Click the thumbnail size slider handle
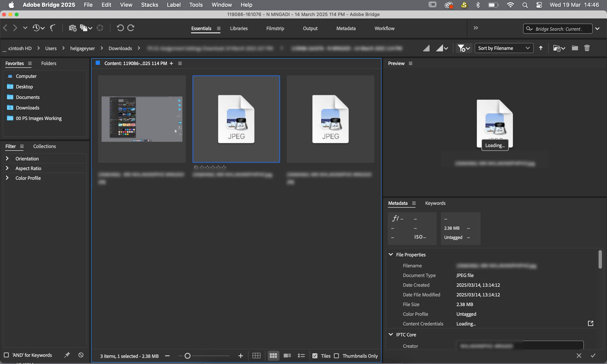This screenshot has width=607, height=364. tap(188, 356)
